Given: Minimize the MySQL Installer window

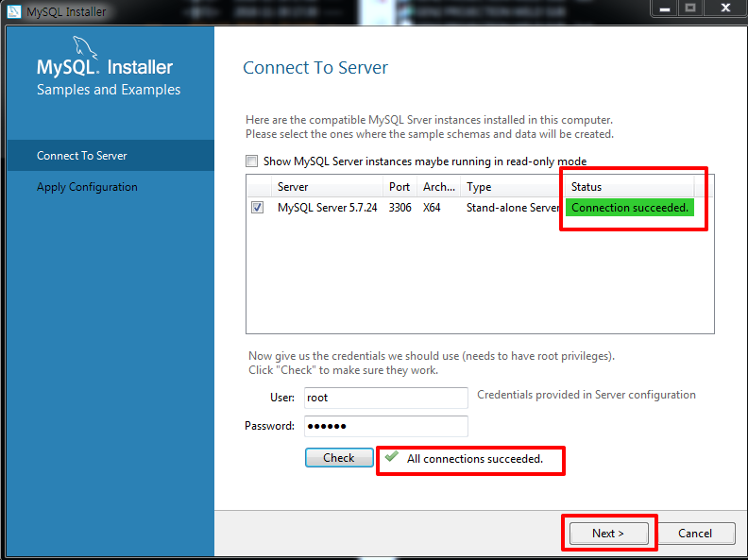Looking at the screenshot, I should (x=665, y=8).
